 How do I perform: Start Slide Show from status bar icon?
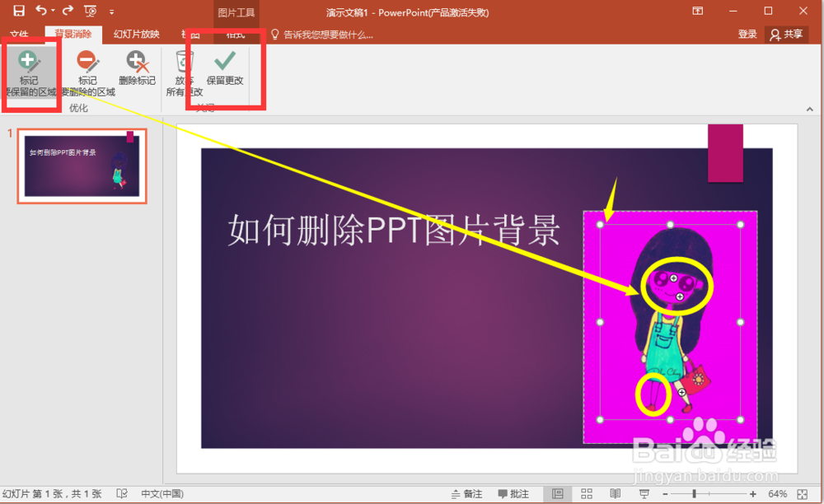pyautogui.click(x=644, y=492)
